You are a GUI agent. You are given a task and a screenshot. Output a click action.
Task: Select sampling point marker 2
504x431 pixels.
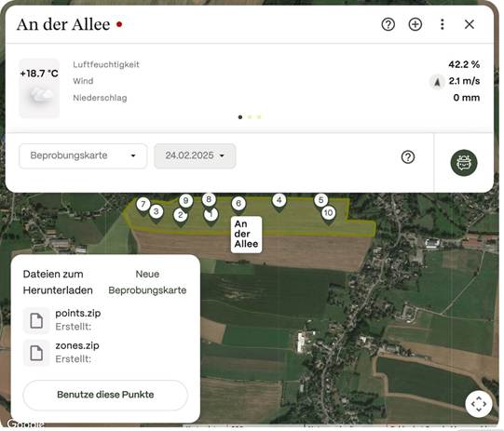point(181,216)
